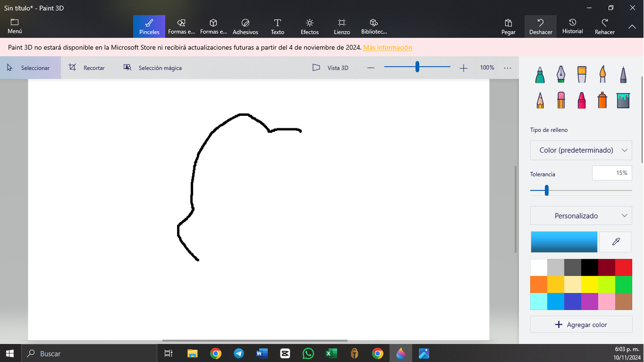Open the 2D shapes (Formas) tab
The width and height of the screenshot is (644, 362).
[181, 26]
